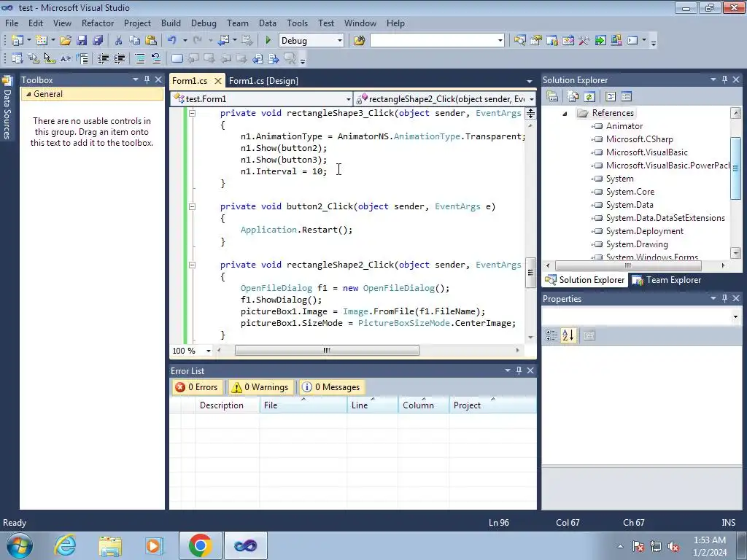Sort Error List by Line column
Viewport: 747px width, 560px height.
point(372,405)
